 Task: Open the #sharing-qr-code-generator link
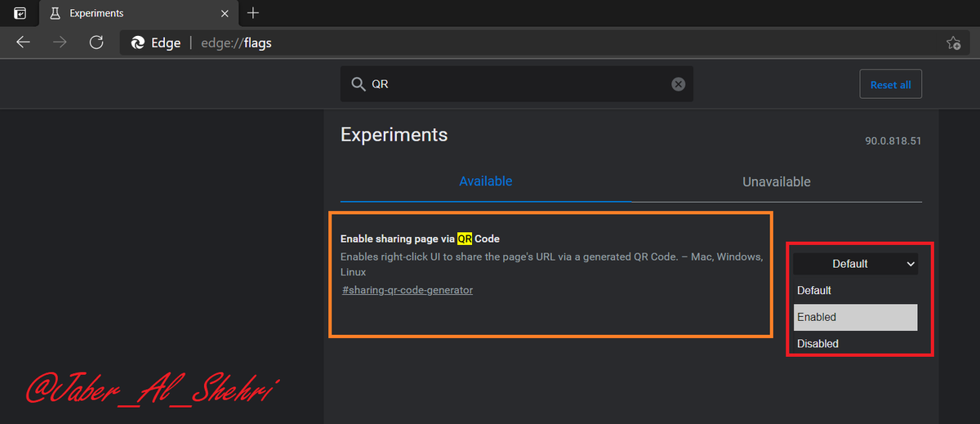pyautogui.click(x=408, y=290)
